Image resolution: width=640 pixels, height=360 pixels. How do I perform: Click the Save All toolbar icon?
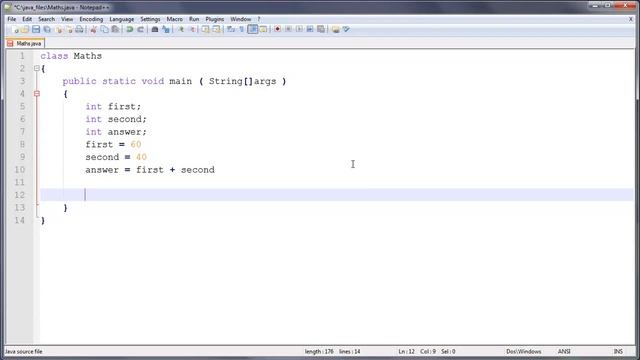(x=47, y=29)
